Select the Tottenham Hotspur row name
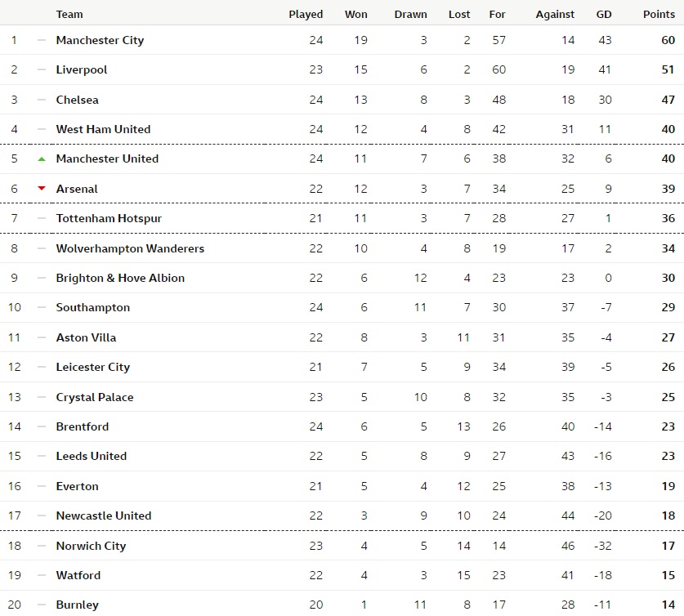The width and height of the screenshot is (684, 616). (109, 218)
